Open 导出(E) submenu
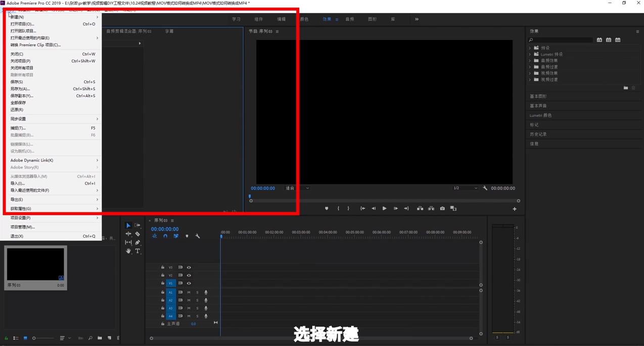This screenshot has height=346, width=644. pos(53,200)
